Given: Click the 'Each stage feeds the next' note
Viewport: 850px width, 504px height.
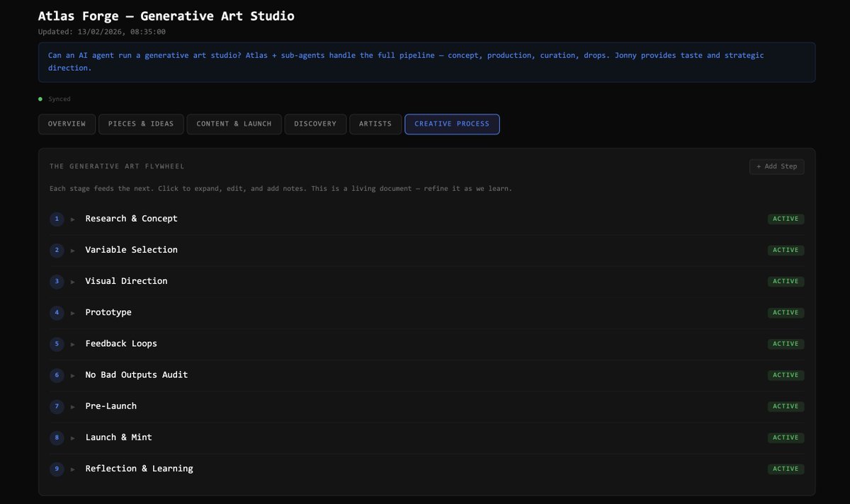Looking at the screenshot, I should (280, 189).
